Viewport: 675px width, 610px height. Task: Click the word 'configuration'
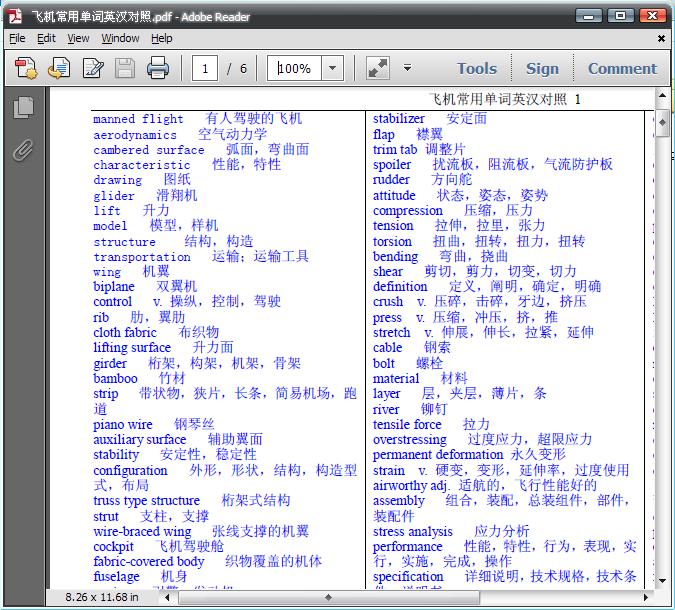130,471
